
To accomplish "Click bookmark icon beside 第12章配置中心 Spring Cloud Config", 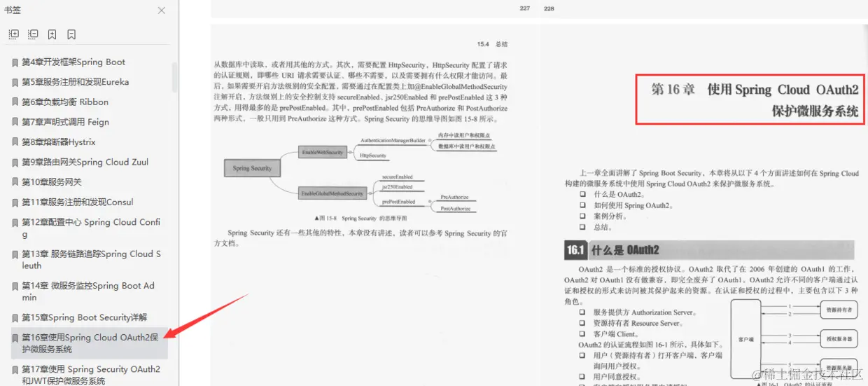I will (x=15, y=223).
